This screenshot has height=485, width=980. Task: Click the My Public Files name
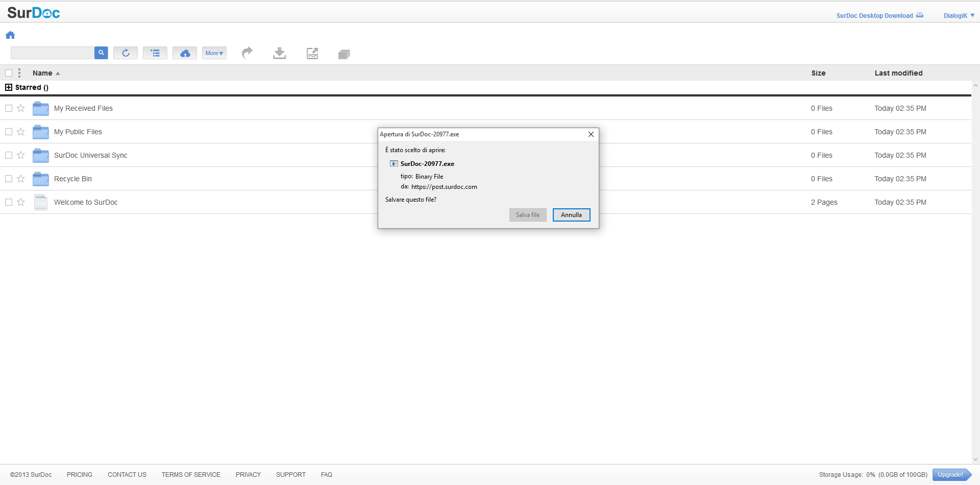point(78,132)
